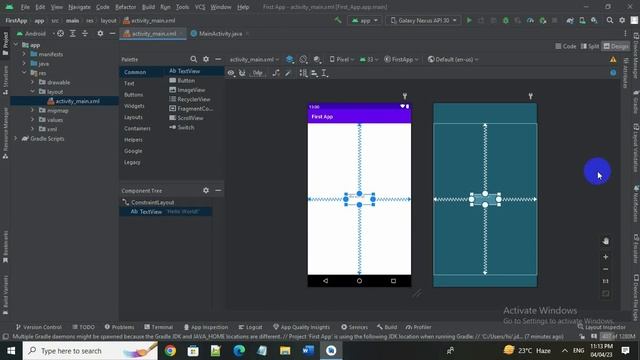Run the app with green play button

pyautogui.click(x=469, y=20)
